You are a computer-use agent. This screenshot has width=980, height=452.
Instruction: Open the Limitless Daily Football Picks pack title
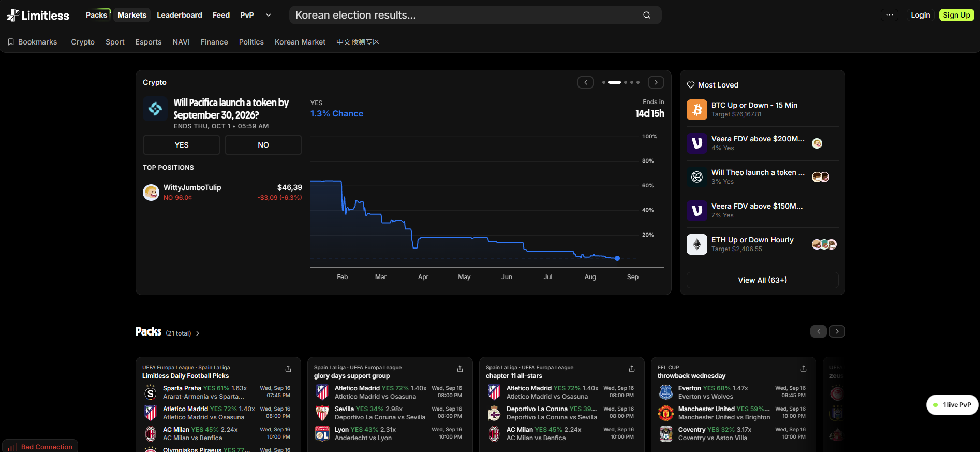186,376
